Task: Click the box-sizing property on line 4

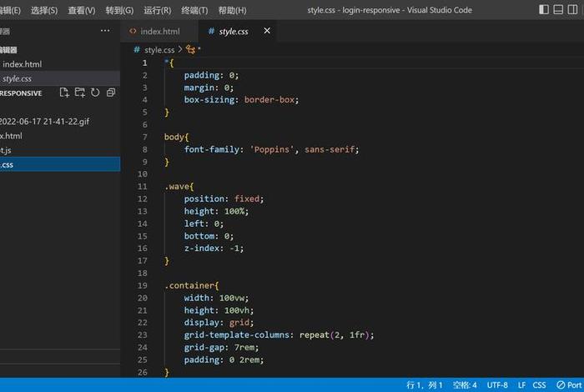Action: pos(209,100)
